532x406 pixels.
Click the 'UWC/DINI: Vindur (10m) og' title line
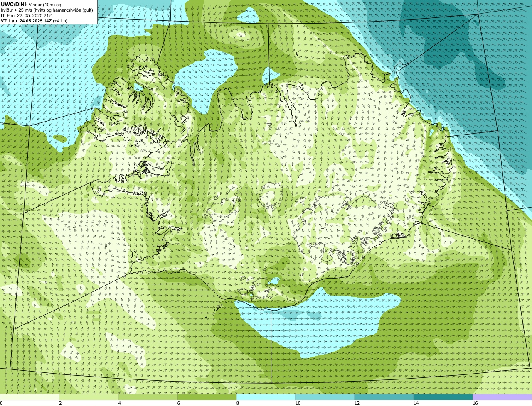31,4
